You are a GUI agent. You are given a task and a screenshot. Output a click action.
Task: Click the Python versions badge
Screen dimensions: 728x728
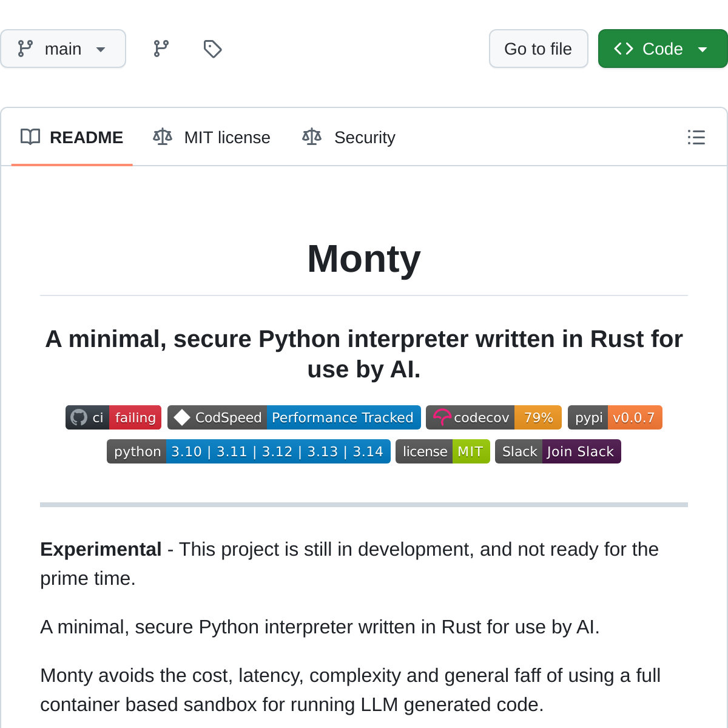(249, 451)
